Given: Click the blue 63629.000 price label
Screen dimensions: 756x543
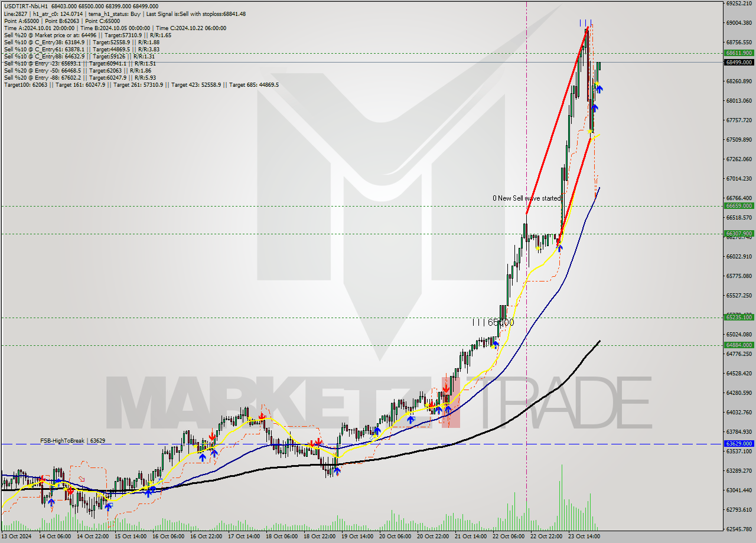Looking at the screenshot, I should point(738,444).
